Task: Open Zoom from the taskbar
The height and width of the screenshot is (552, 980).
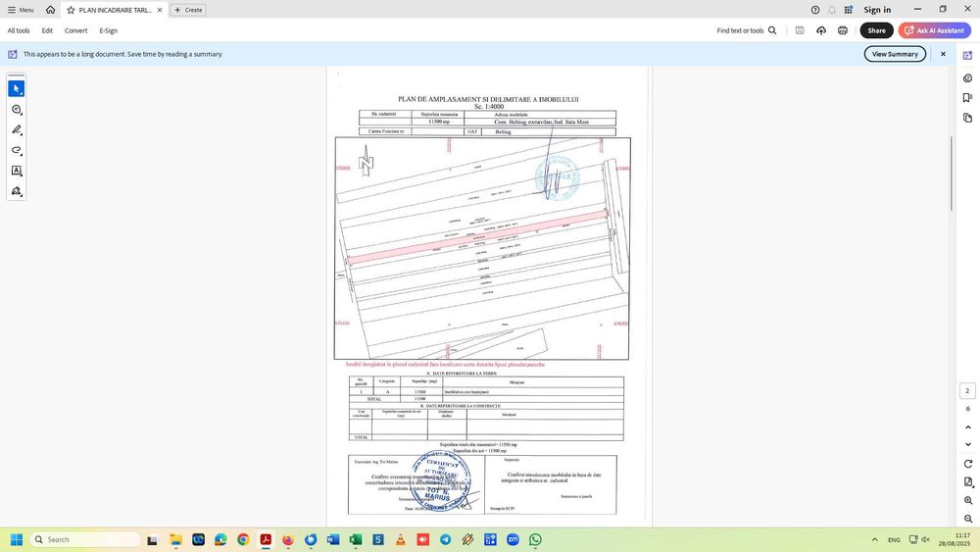Action: 514,539
